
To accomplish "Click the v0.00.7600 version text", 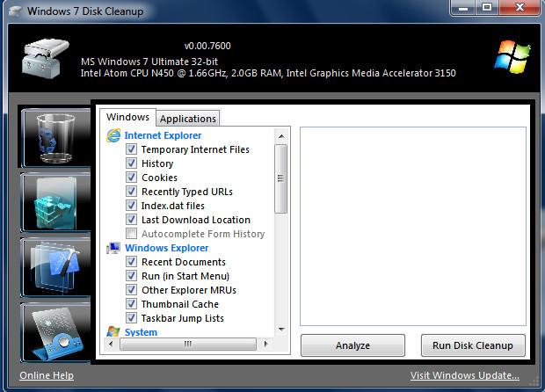I will click(207, 46).
